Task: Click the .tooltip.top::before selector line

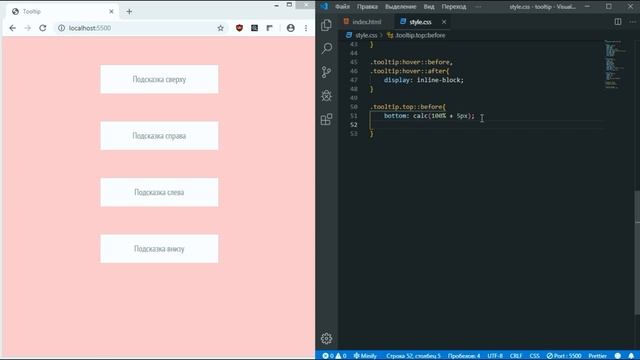Action: [408, 107]
